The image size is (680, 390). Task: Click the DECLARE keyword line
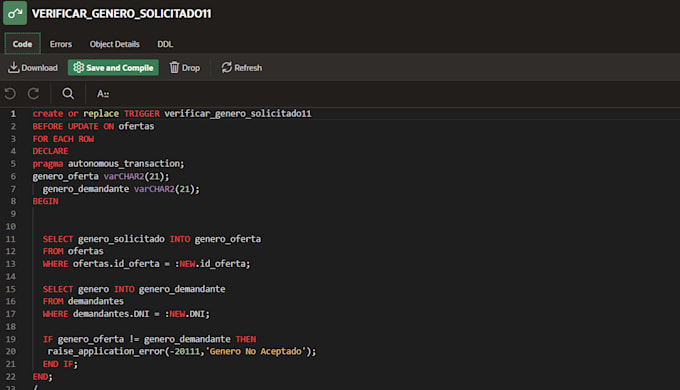point(50,151)
